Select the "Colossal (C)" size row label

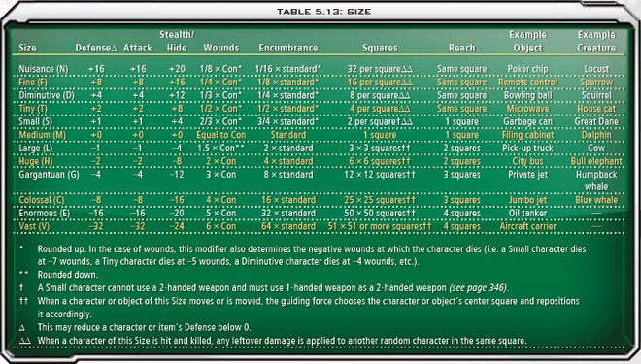42,200
